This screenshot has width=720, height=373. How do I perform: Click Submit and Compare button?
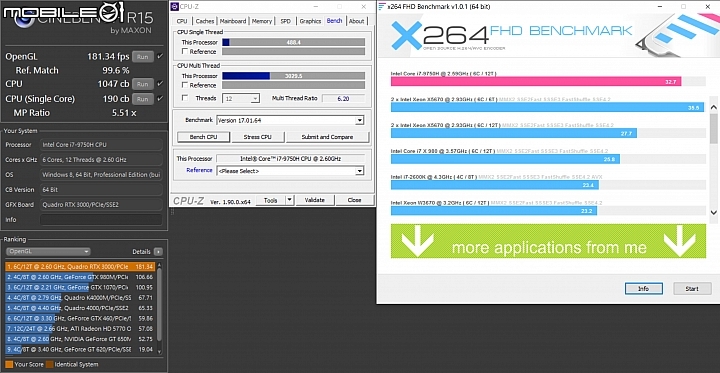pyautogui.click(x=327, y=137)
